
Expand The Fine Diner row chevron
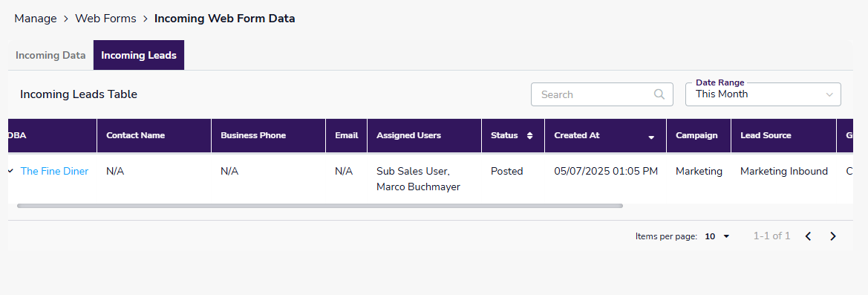pos(10,171)
